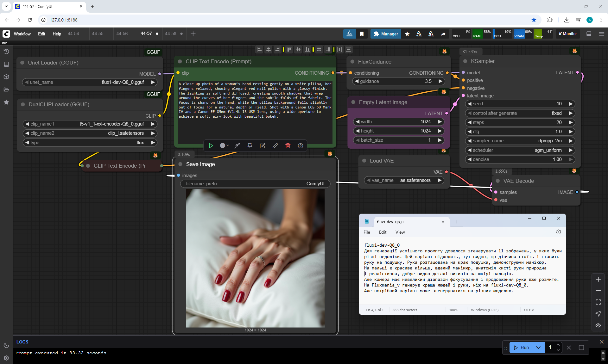Increase guidance value with right arrow
Screen dimensions: 608x364
(x=440, y=81)
